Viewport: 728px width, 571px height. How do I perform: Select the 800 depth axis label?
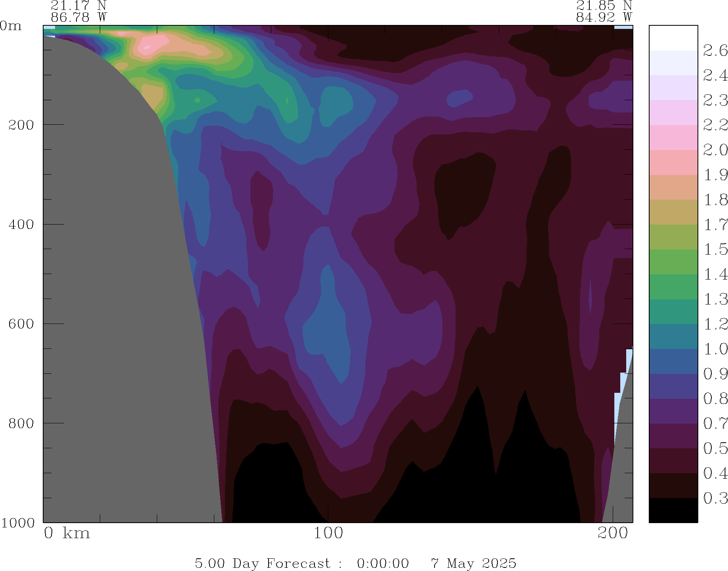[x=21, y=423]
